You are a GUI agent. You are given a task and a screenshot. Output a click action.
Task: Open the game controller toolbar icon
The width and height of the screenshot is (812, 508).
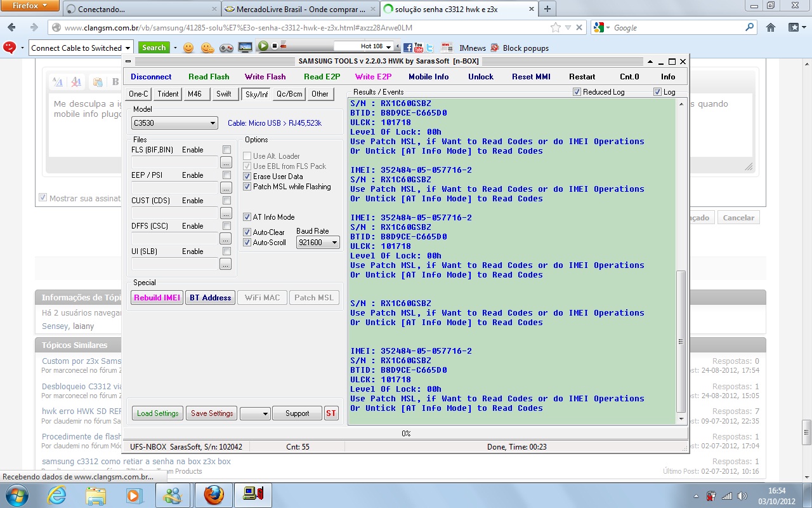(x=226, y=48)
